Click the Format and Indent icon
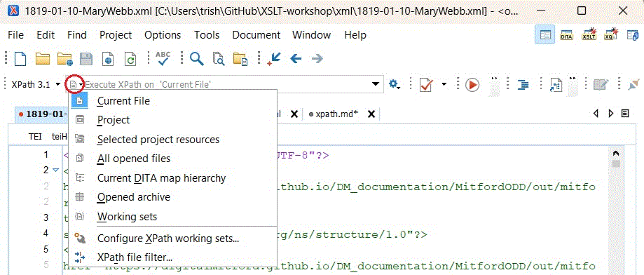The image size is (644, 275). [523, 85]
